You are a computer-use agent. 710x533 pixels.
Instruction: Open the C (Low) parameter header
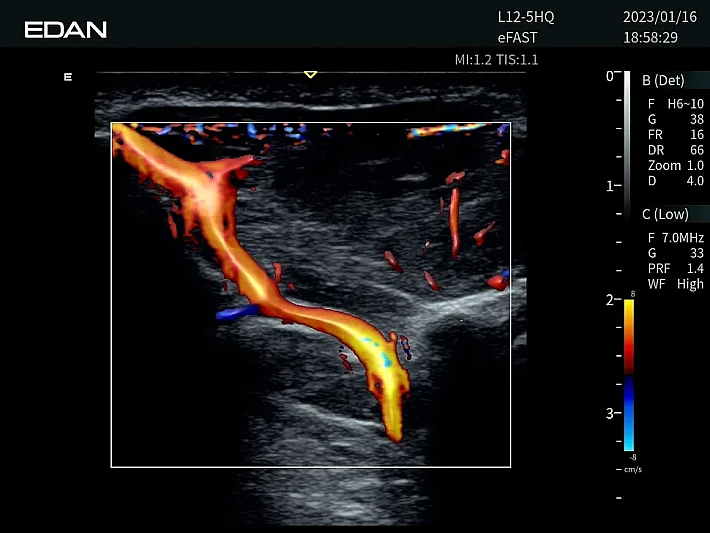point(665,215)
